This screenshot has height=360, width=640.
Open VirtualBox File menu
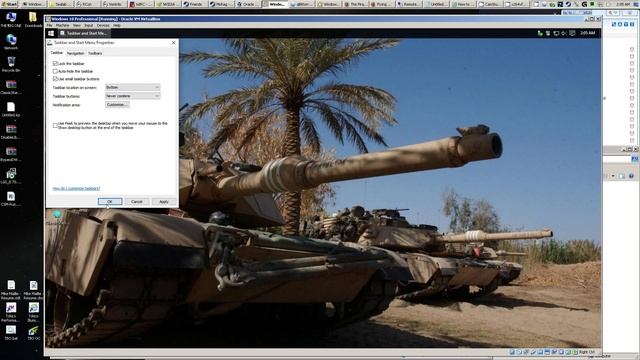coord(49,25)
